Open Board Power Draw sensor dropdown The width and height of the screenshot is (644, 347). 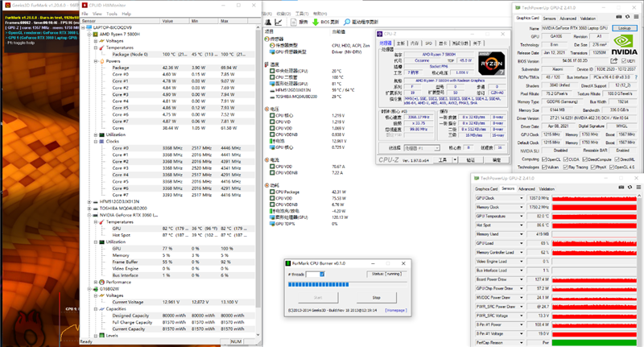coord(522,279)
